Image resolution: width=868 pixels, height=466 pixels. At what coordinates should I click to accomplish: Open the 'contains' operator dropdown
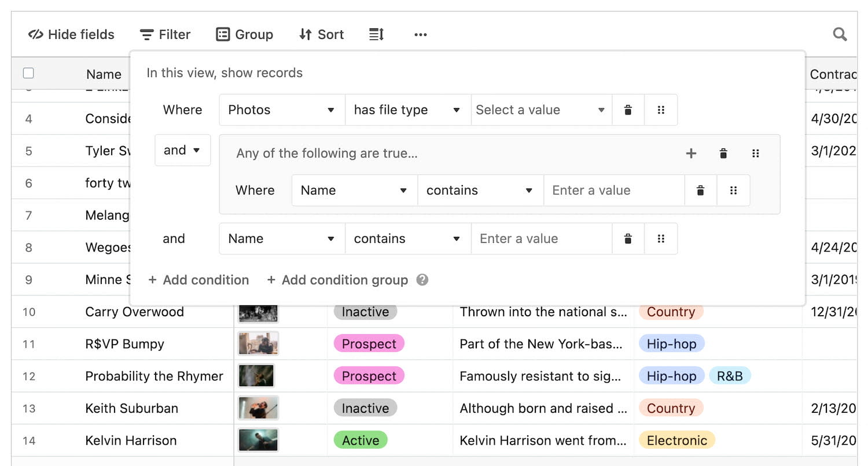(x=480, y=190)
